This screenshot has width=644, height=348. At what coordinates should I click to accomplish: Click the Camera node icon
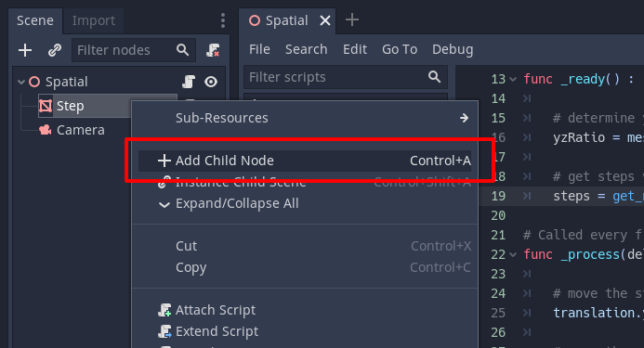click(x=46, y=130)
